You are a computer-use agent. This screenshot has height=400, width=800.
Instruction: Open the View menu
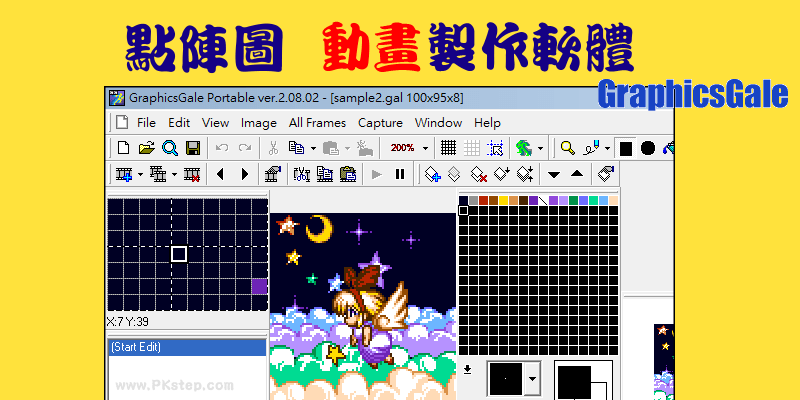[215, 123]
